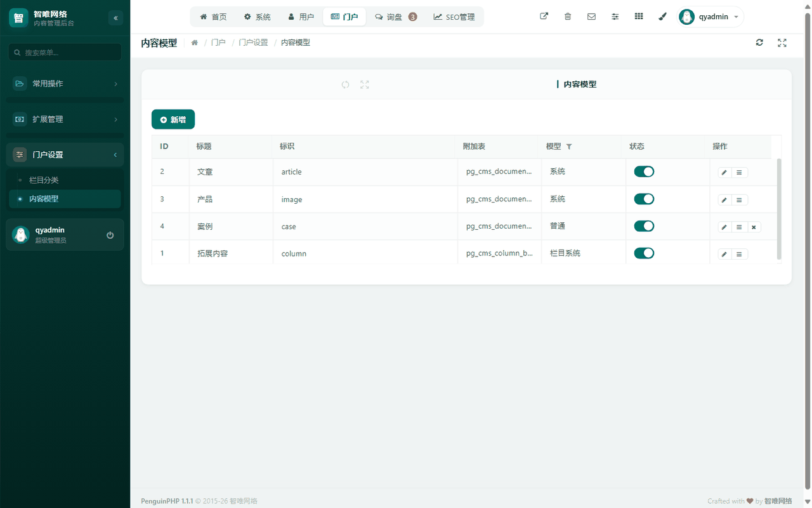812x508 pixels.
Task: Toggle status switch for 案例 row
Action: [x=644, y=226]
